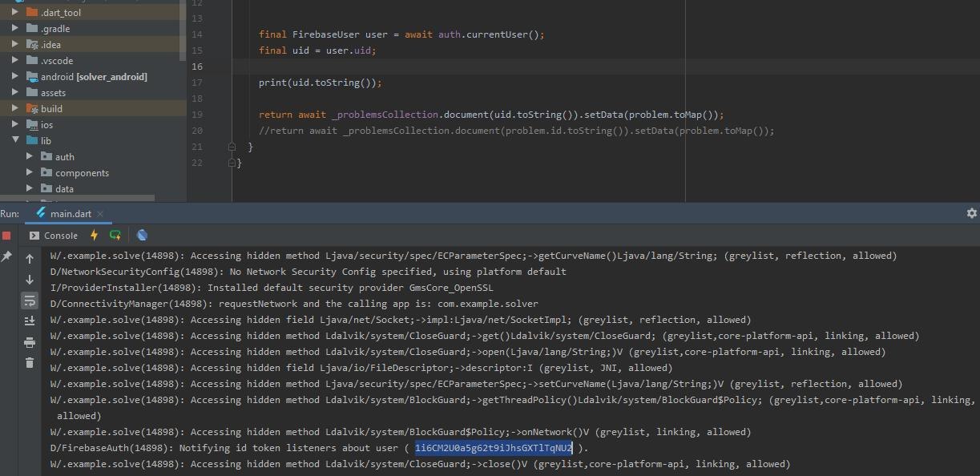Click the print(uid.toString()) code line

pos(320,83)
